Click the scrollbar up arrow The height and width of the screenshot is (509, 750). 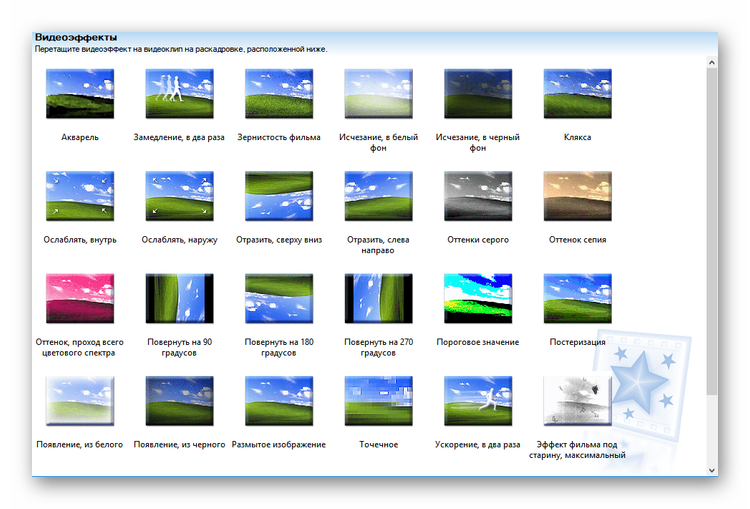click(x=712, y=62)
